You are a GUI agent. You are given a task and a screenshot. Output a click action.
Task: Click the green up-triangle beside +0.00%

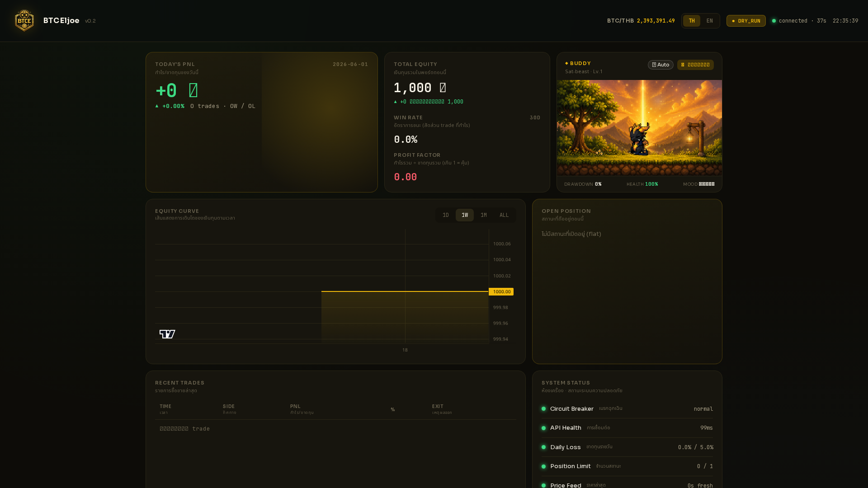(x=157, y=106)
